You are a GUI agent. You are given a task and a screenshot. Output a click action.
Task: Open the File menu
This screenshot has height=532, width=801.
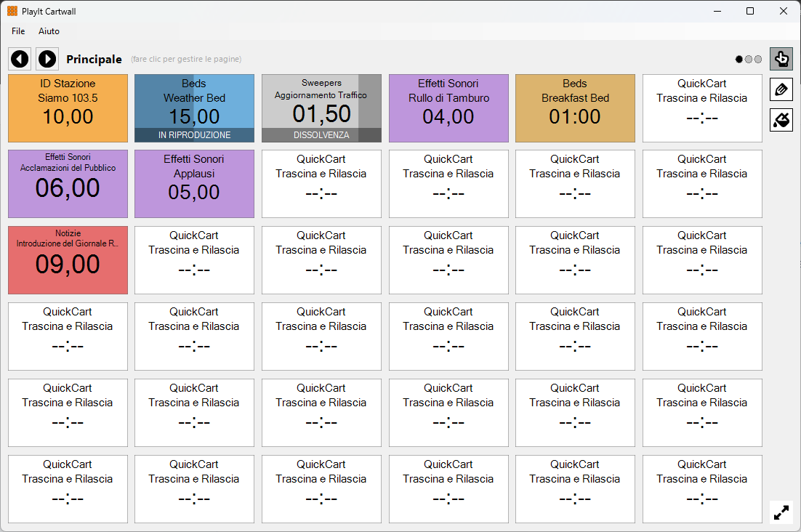click(18, 31)
